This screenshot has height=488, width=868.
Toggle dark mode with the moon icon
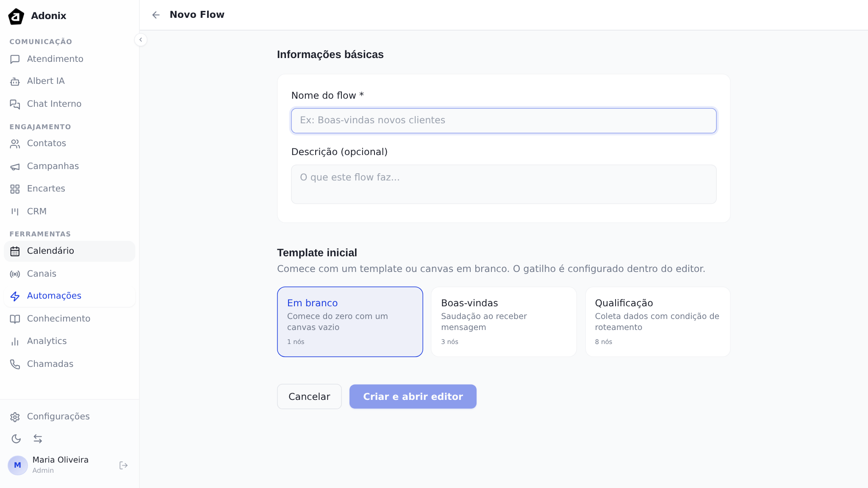[x=17, y=439]
